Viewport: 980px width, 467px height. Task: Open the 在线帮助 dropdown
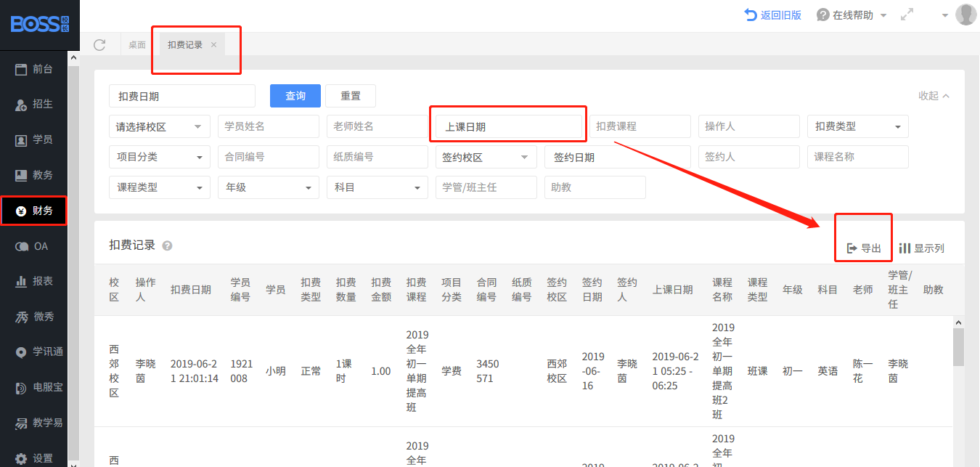point(852,15)
